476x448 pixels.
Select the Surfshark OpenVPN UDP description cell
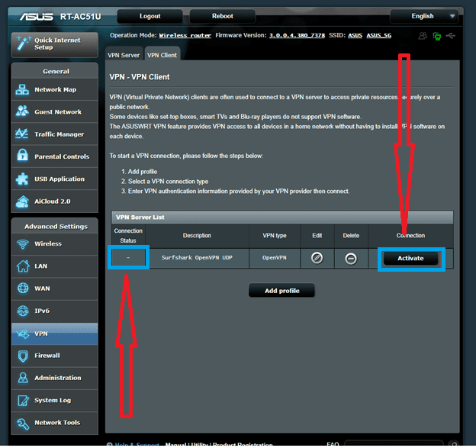(197, 257)
